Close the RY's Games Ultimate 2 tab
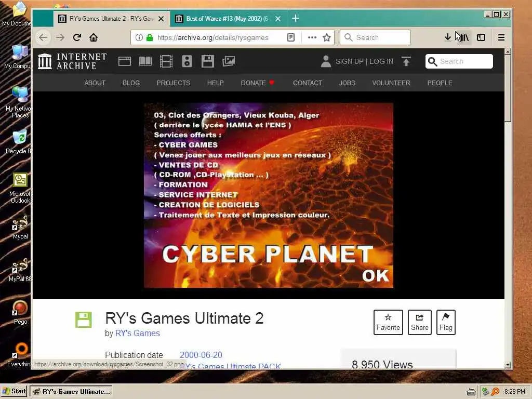This screenshot has height=399, width=532. (161, 19)
